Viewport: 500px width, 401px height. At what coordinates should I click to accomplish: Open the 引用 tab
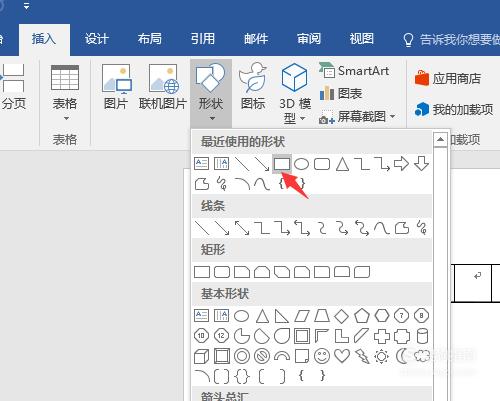coord(203,39)
